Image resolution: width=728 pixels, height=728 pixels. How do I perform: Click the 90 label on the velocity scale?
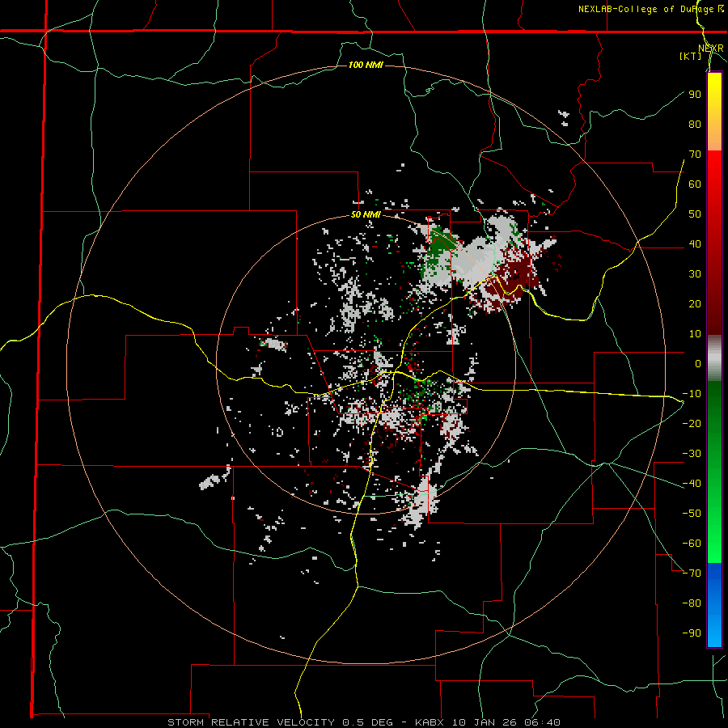point(695,95)
